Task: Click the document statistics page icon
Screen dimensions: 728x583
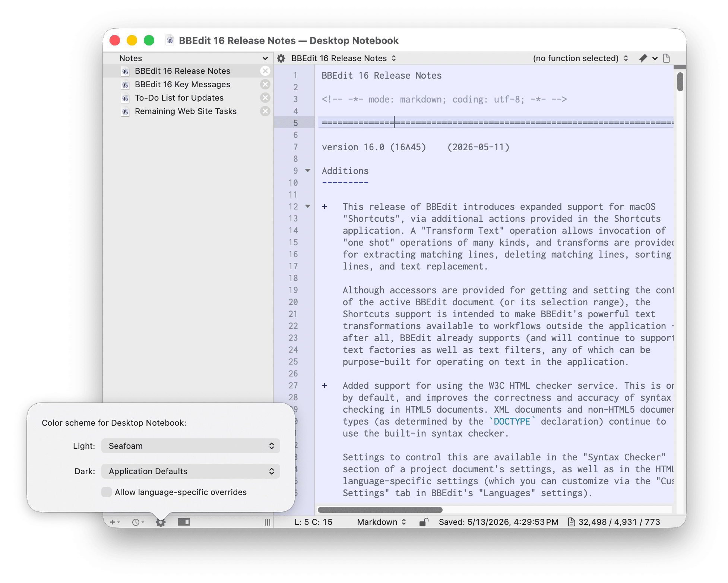Action: [x=571, y=522]
